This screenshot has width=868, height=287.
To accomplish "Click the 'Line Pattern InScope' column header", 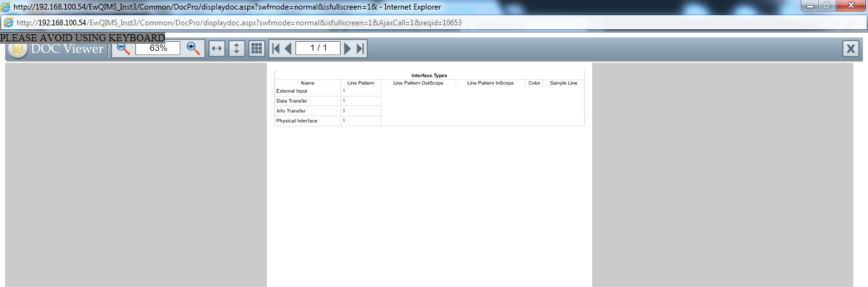I will 491,83.
